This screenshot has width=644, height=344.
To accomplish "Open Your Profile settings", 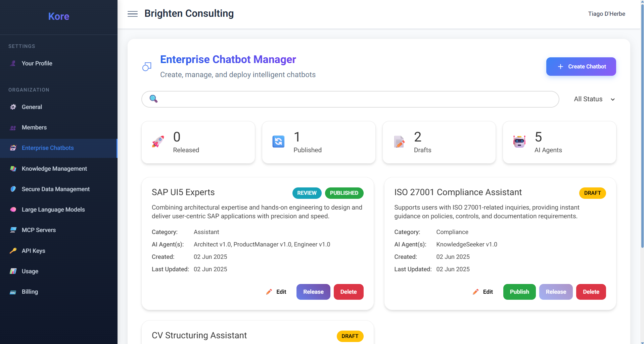I will (x=59, y=63).
